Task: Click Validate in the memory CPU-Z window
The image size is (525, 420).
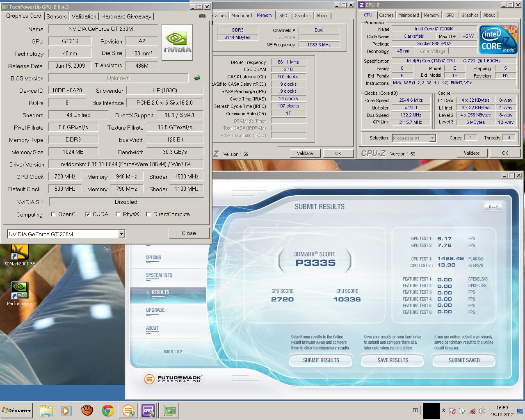Action: 305,153
